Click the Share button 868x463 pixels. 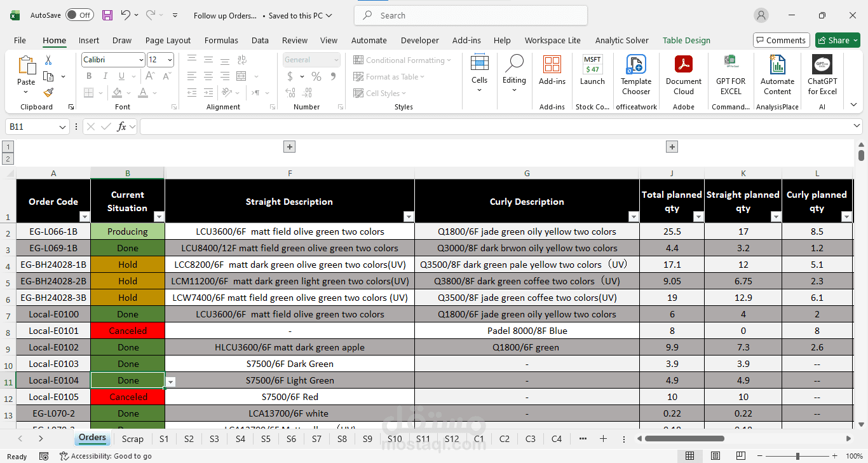[x=837, y=40]
